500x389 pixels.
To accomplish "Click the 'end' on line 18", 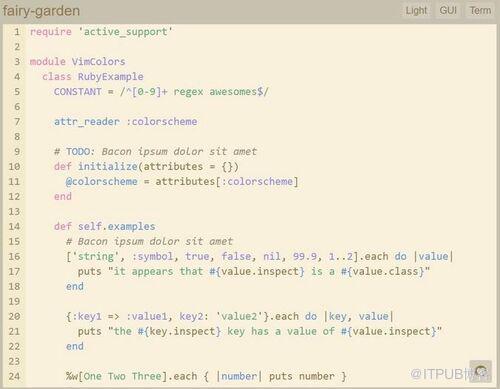I will pos(75,286).
